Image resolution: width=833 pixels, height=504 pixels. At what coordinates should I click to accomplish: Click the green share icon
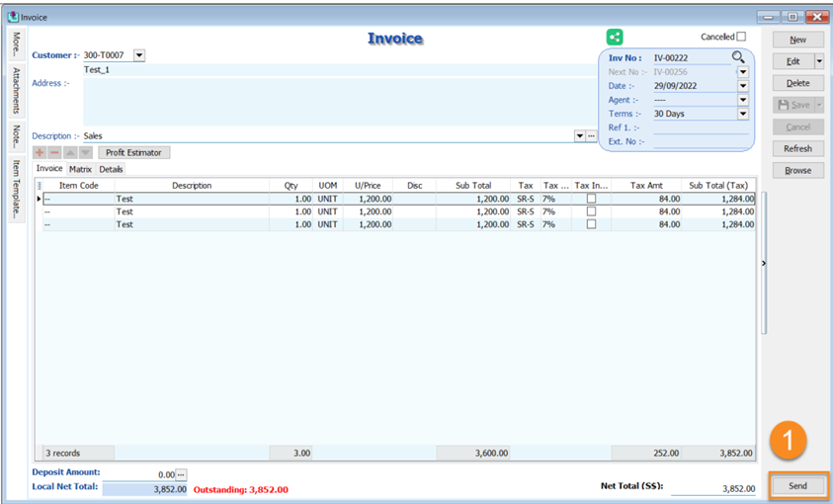pyautogui.click(x=615, y=37)
